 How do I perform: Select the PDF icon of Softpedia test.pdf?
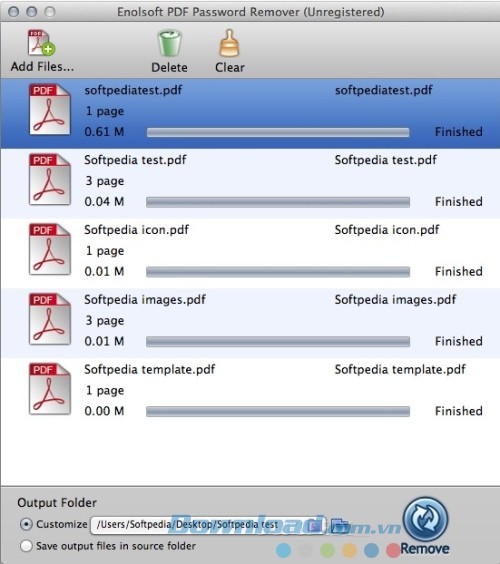50,179
